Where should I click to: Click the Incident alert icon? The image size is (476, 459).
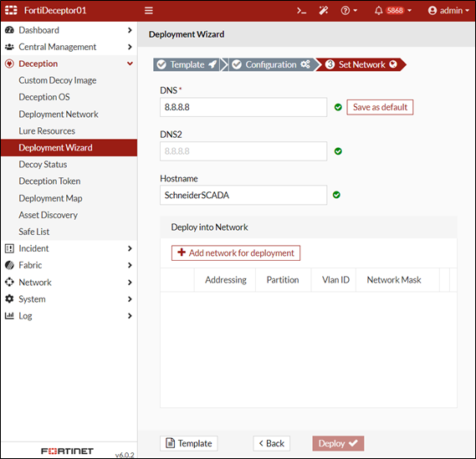pos(9,248)
